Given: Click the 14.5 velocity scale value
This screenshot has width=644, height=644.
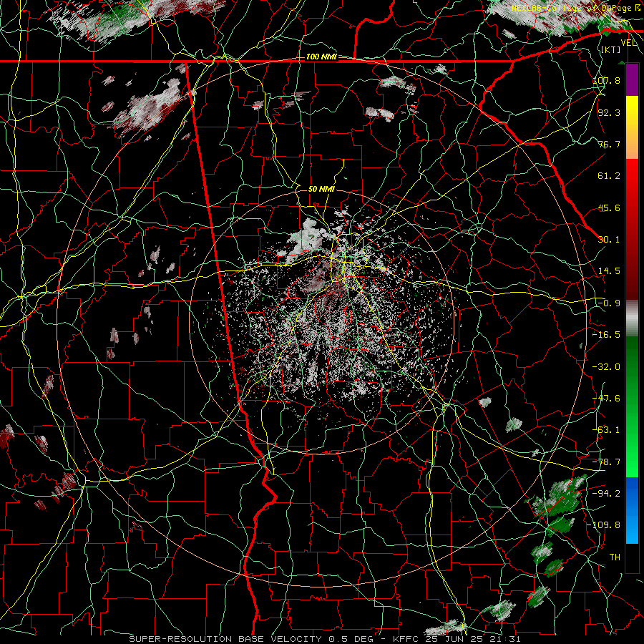Looking at the screenshot, I should 609,271.
